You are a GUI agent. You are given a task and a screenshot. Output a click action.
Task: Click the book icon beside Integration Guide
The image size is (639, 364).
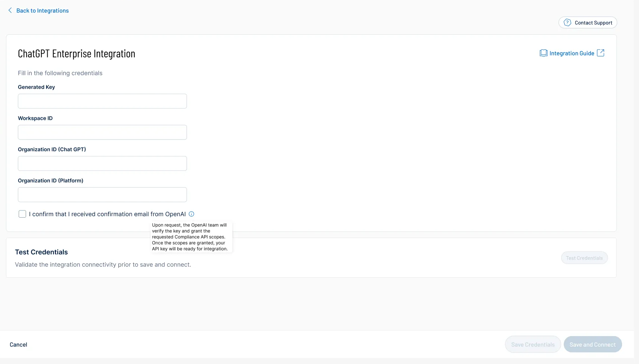[x=543, y=53]
